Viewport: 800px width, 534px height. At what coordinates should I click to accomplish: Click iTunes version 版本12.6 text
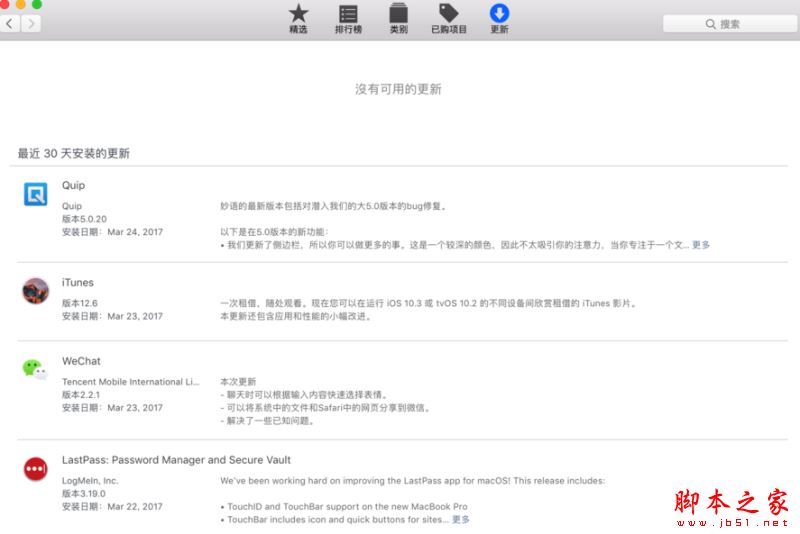(80, 303)
